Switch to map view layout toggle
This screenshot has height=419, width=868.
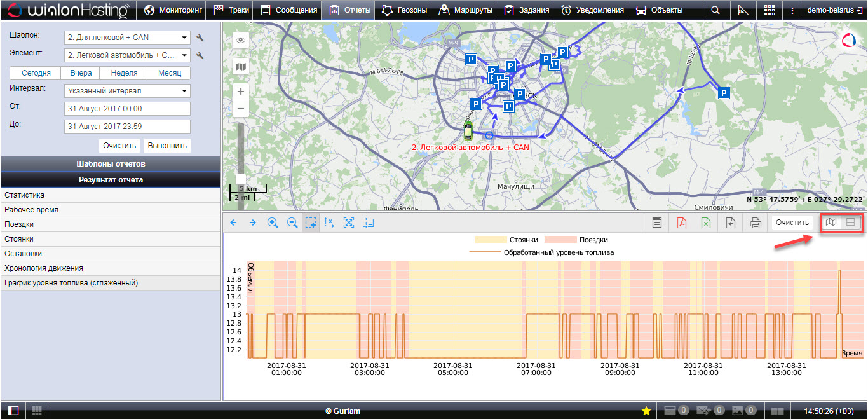coord(831,222)
